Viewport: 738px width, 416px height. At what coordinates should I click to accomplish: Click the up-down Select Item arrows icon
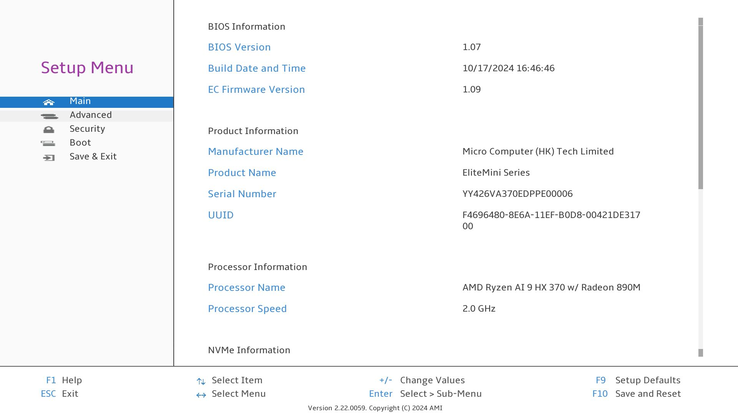pyautogui.click(x=201, y=381)
